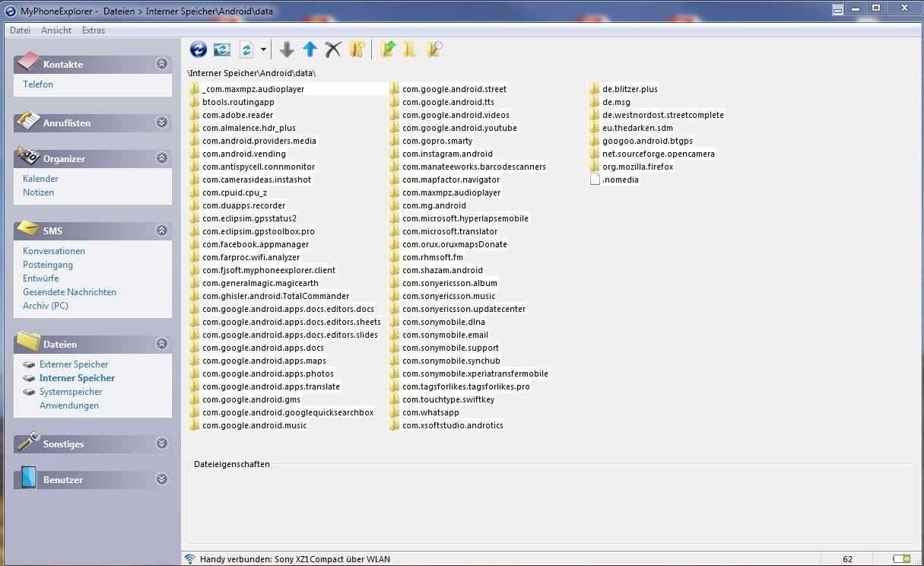Collapse the SMS panel
Viewport: 924px width, 566px height.
(161, 231)
